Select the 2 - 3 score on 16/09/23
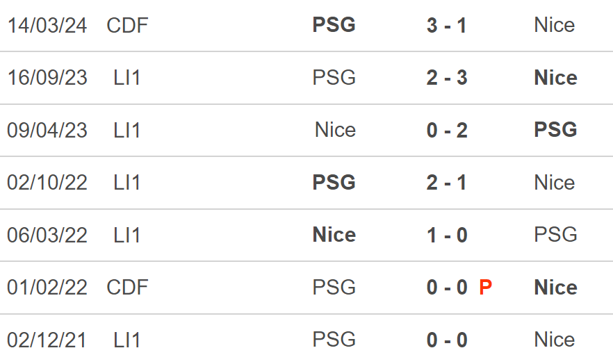The image size is (613, 364). [x=447, y=78]
